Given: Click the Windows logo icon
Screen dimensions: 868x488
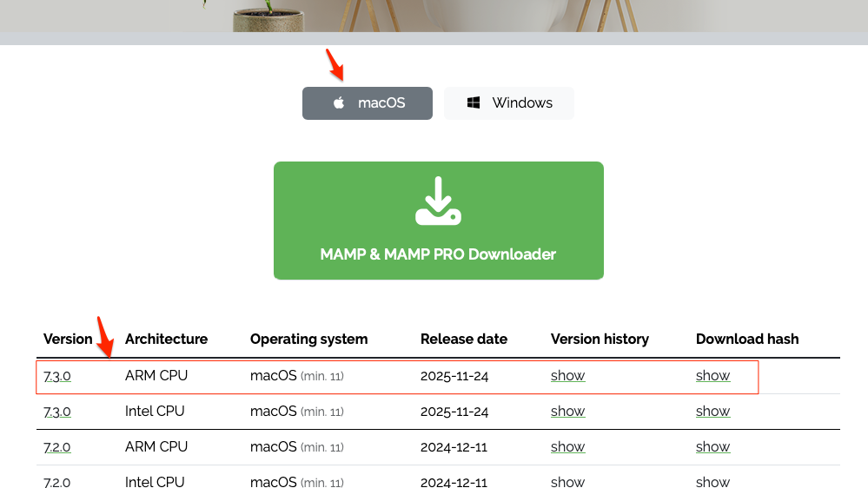Looking at the screenshot, I should 474,103.
